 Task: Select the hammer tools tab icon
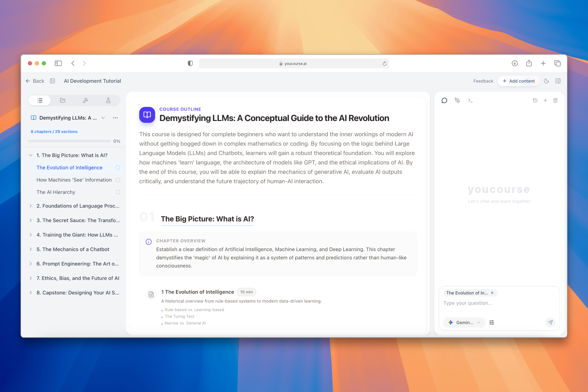click(x=85, y=100)
